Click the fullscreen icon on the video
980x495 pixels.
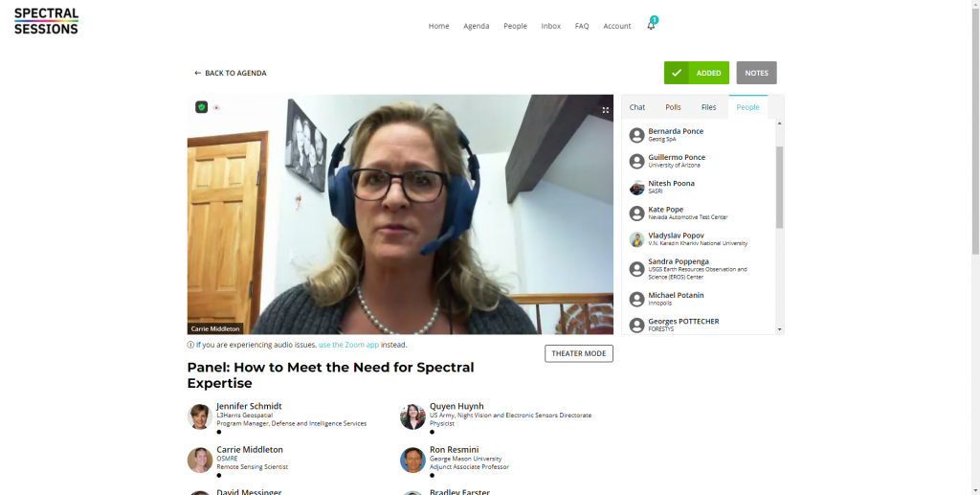coord(605,110)
